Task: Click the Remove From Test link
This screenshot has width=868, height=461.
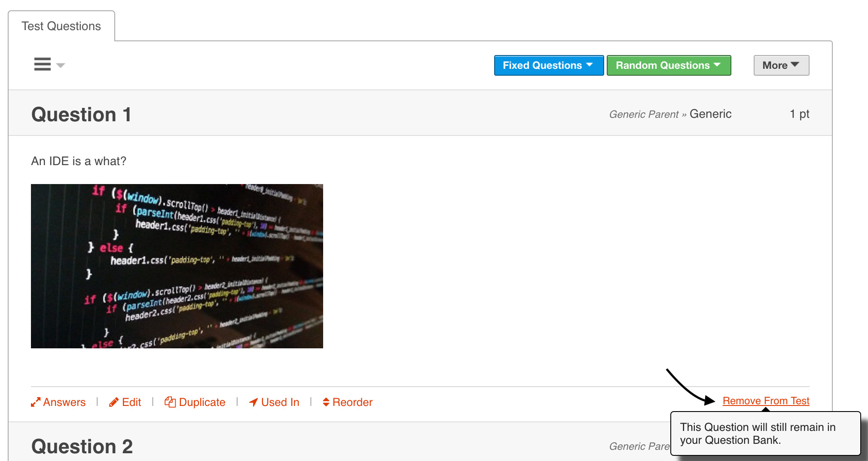Action: [765, 401]
